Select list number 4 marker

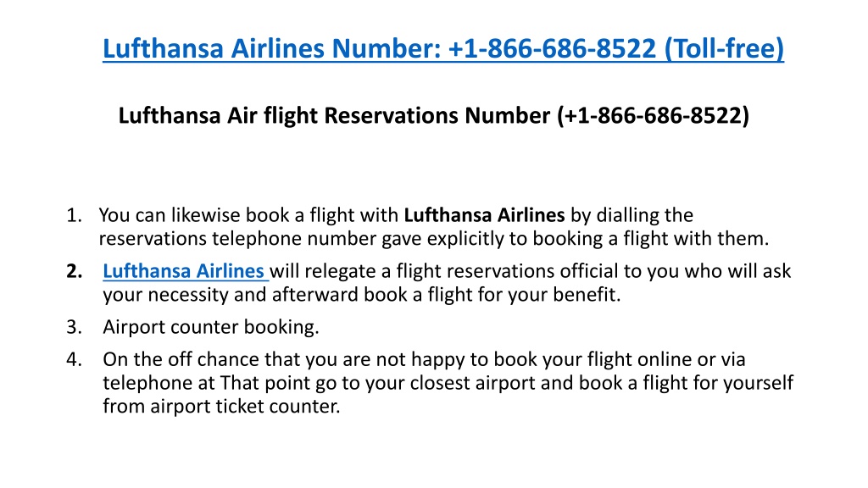pyautogui.click(x=75, y=359)
